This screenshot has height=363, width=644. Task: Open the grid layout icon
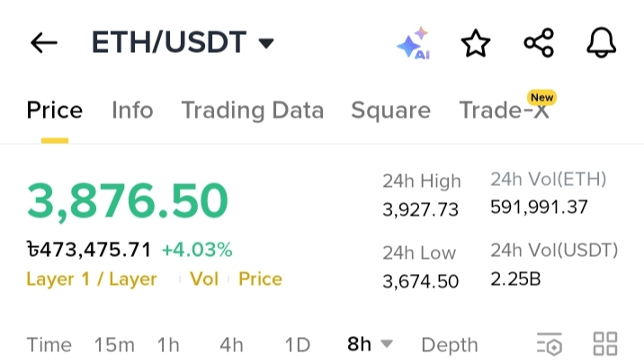tap(605, 344)
